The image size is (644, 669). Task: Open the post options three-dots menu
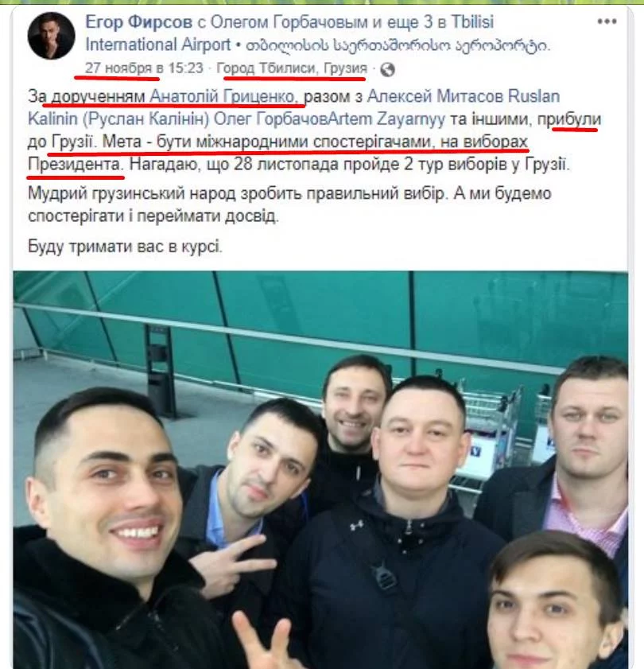607,21
